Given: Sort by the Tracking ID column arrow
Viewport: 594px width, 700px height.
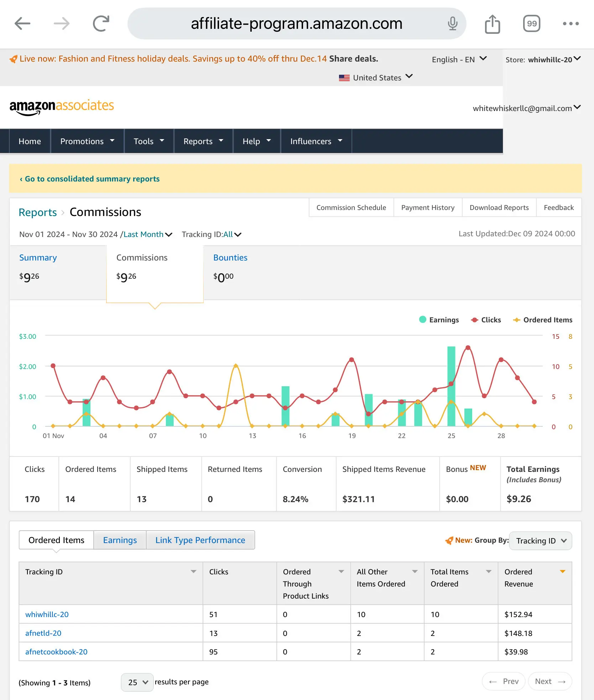Looking at the screenshot, I should (x=193, y=572).
